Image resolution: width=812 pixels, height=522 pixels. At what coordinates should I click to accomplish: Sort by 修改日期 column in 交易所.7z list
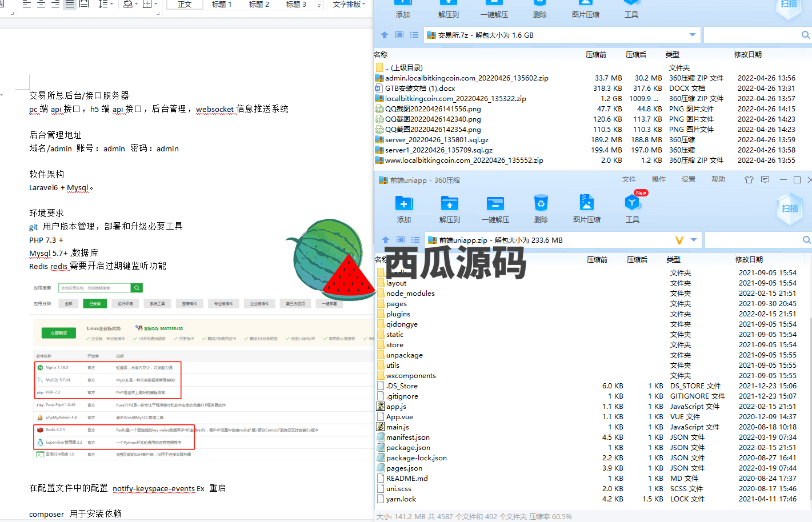tap(748, 55)
